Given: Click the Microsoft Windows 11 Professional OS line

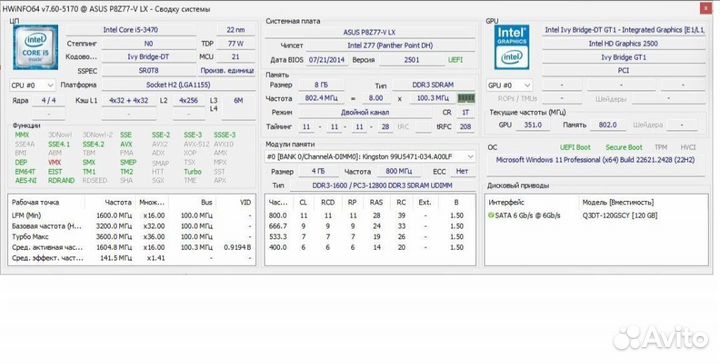Looking at the screenshot, I should click(x=595, y=160).
